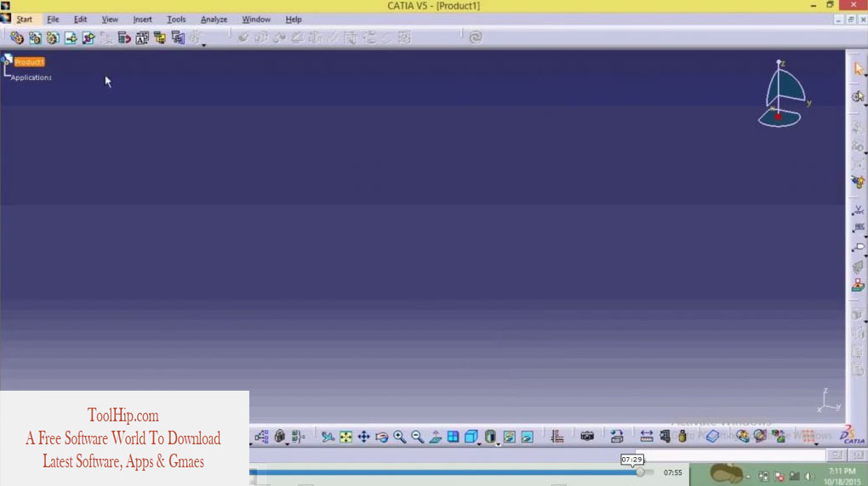Click the 3D compass in the viewport
Viewport: 868px width, 486px height.
tap(782, 94)
